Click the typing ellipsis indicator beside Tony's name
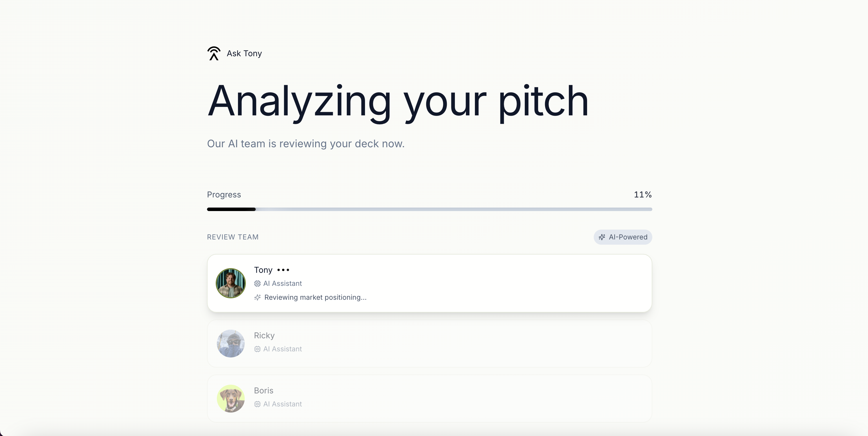The height and width of the screenshot is (436, 868). pos(283,270)
